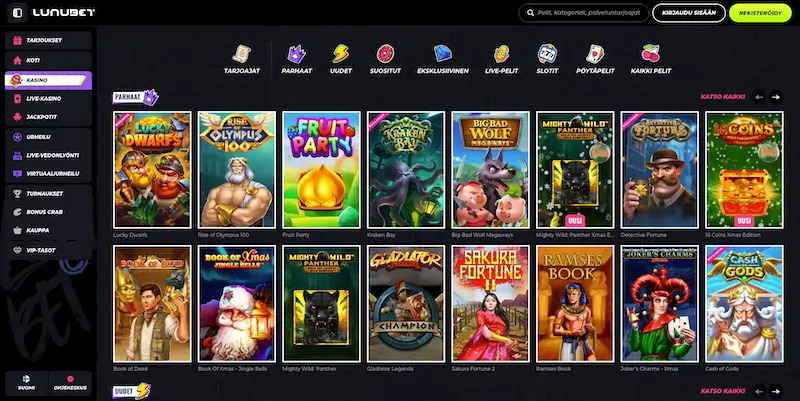This screenshot has height=401, width=800.
Task: Open the Ohjekeskus help center
Action: point(70,383)
